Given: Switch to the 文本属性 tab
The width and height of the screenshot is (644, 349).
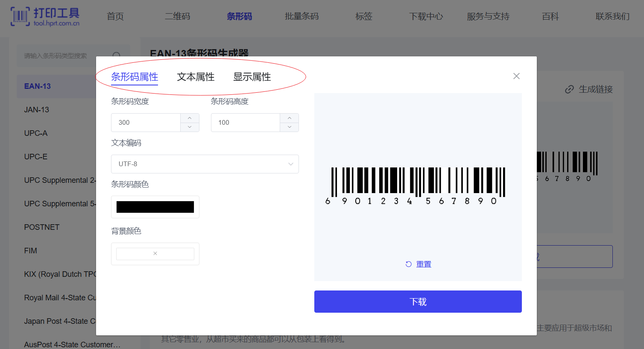Looking at the screenshot, I should 196,77.
